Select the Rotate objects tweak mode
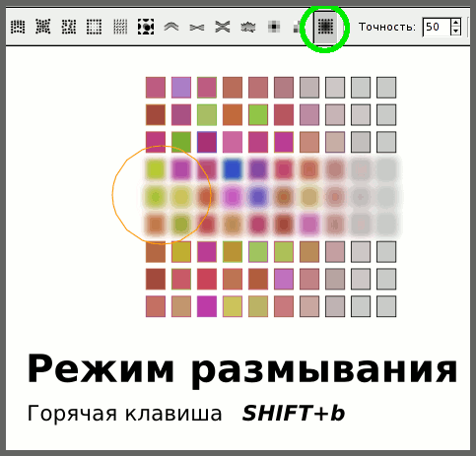The height and width of the screenshot is (456, 476). pos(120,27)
